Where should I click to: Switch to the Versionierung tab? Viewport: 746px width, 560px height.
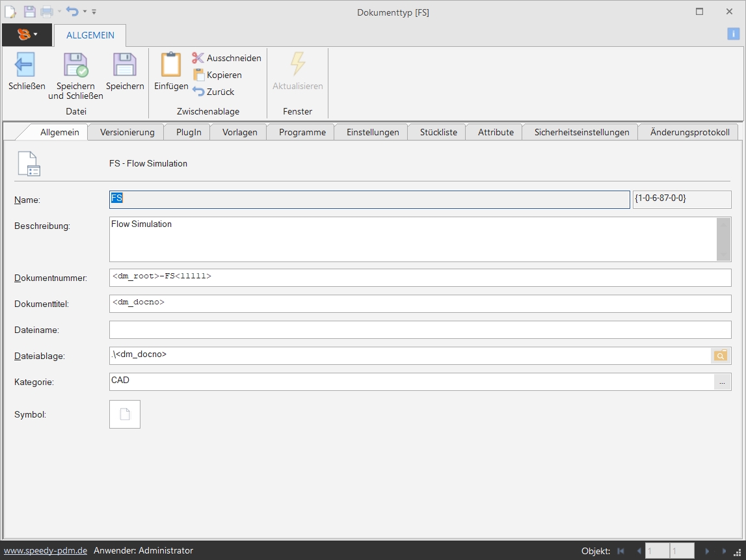pyautogui.click(x=127, y=132)
